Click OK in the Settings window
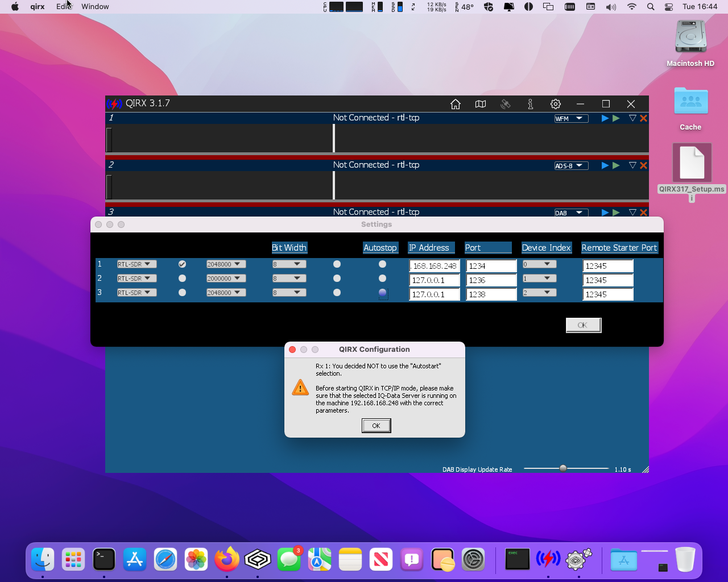Image resolution: width=728 pixels, height=582 pixels. (x=583, y=325)
